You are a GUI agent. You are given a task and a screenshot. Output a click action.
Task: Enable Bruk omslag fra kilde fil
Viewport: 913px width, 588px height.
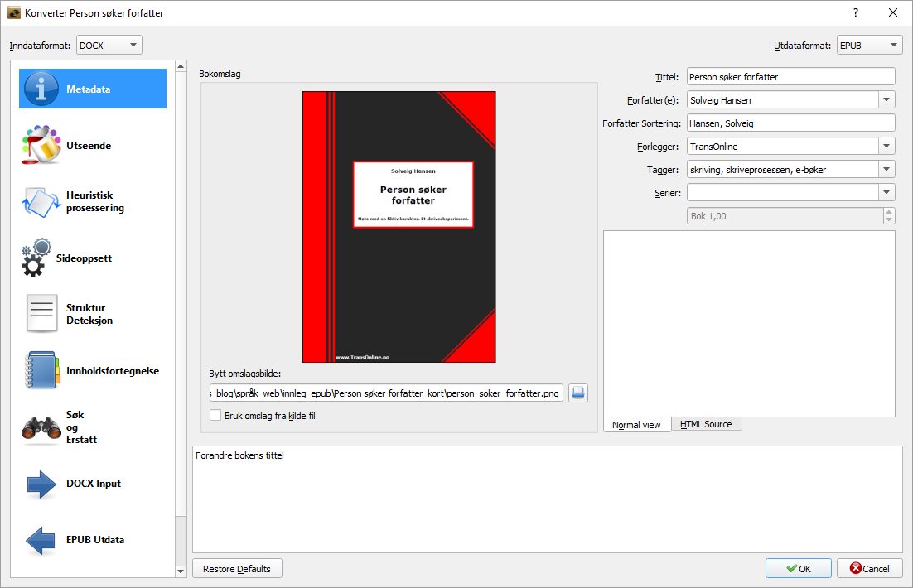[216, 416]
